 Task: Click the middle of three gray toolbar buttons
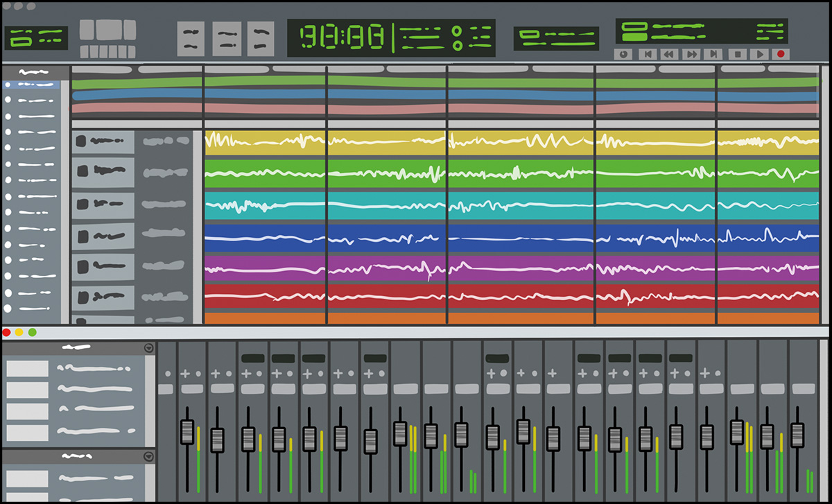pos(227,38)
